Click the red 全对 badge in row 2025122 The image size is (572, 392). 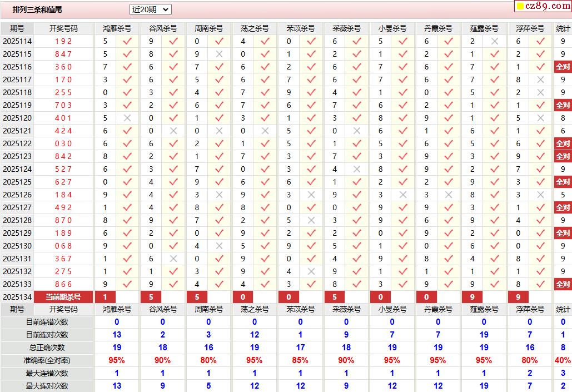(x=563, y=143)
